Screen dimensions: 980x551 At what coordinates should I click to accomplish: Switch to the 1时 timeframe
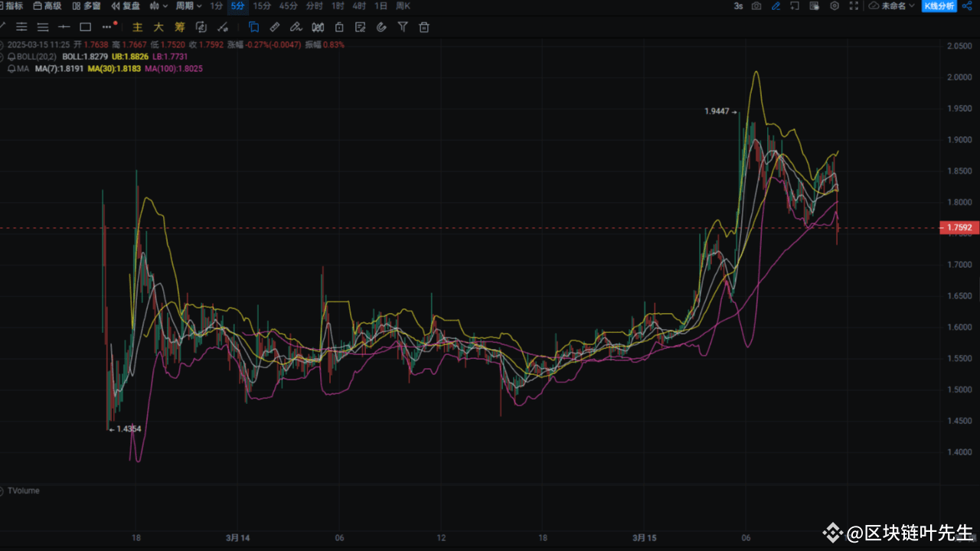click(x=338, y=6)
